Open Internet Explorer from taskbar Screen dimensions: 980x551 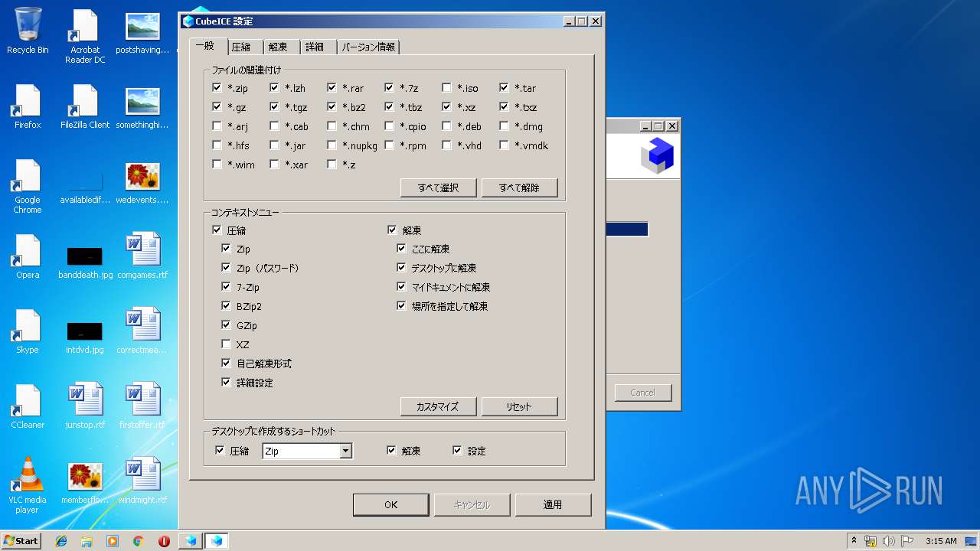tap(61, 541)
